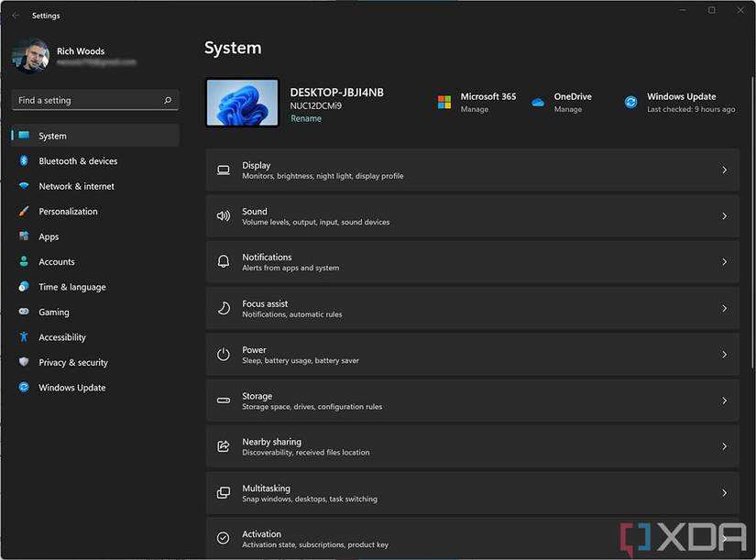Click the Find a setting search box

(x=90, y=101)
